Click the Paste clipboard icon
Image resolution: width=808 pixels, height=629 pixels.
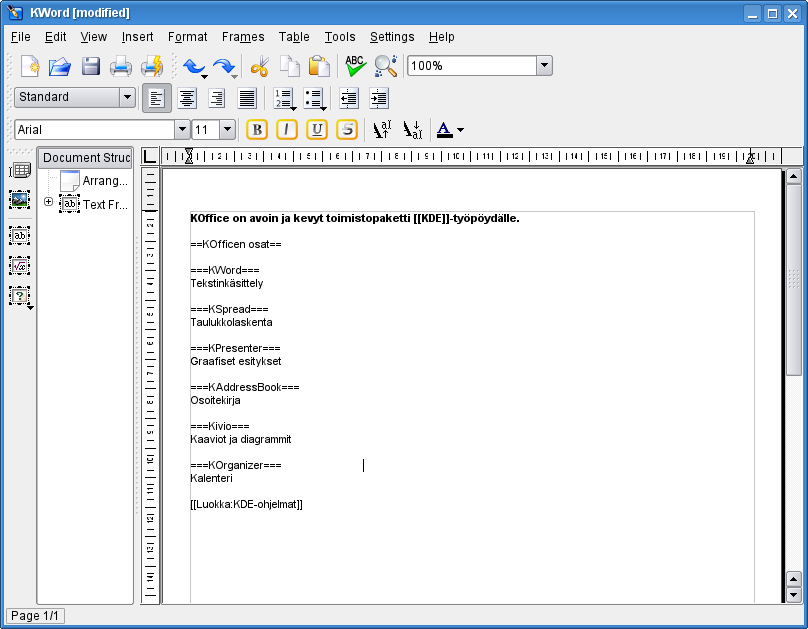point(319,66)
